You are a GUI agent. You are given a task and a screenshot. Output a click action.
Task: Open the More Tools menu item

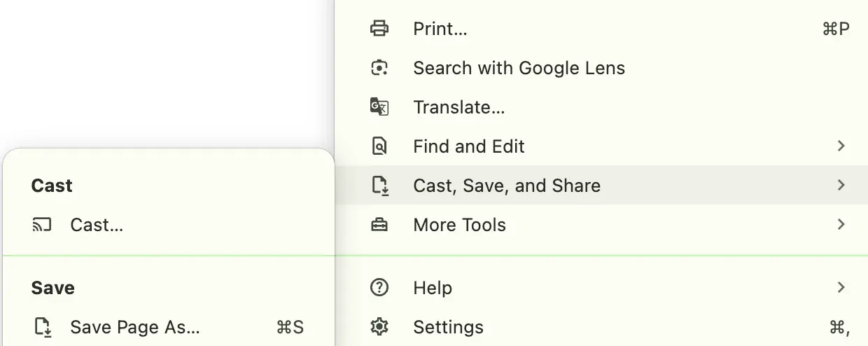pyautogui.click(x=601, y=225)
